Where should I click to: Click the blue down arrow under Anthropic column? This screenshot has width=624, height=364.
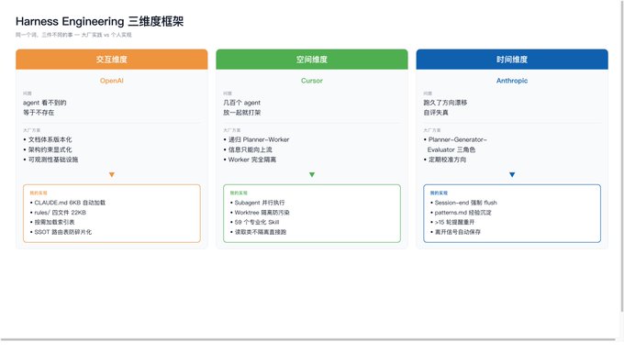[512, 174]
